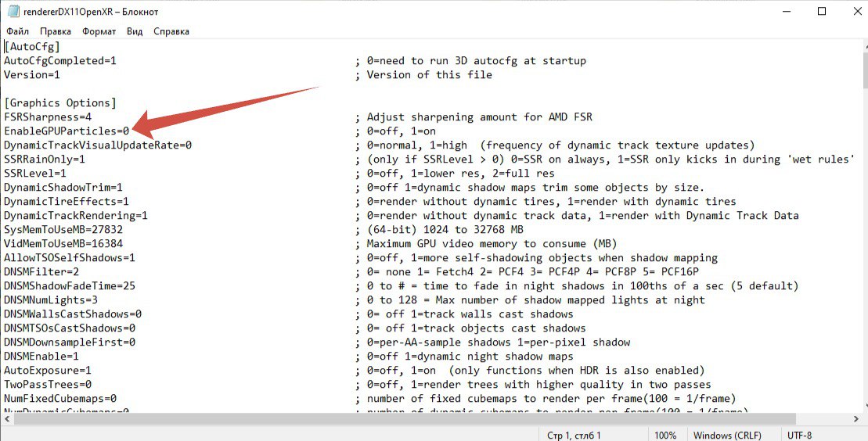Click the comment 'Adjust sharpening amount for AMD FSR'
This screenshot has height=441, width=868.
[479, 117]
